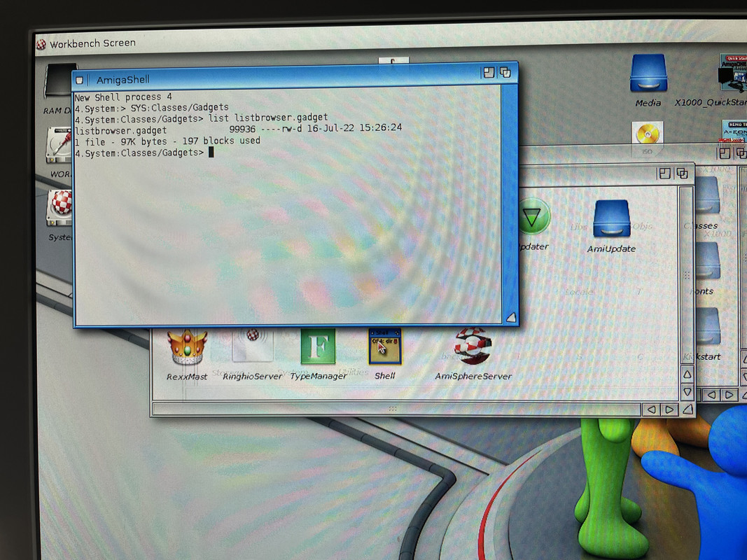This screenshot has width=747, height=560.
Task: Open the RAM Disk desktop icon
Action: click(x=60, y=80)
